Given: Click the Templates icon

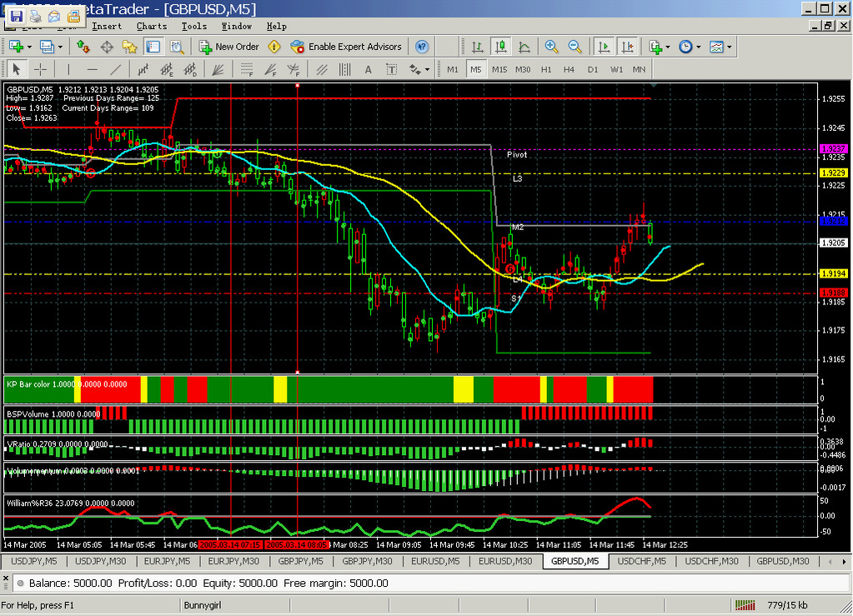Looking at the screenshot, I should 716,47.
